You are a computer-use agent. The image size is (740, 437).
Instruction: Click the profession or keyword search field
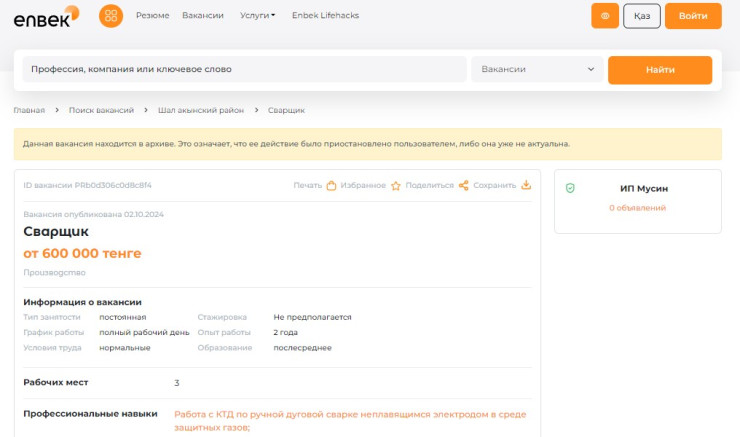point(245,70)
